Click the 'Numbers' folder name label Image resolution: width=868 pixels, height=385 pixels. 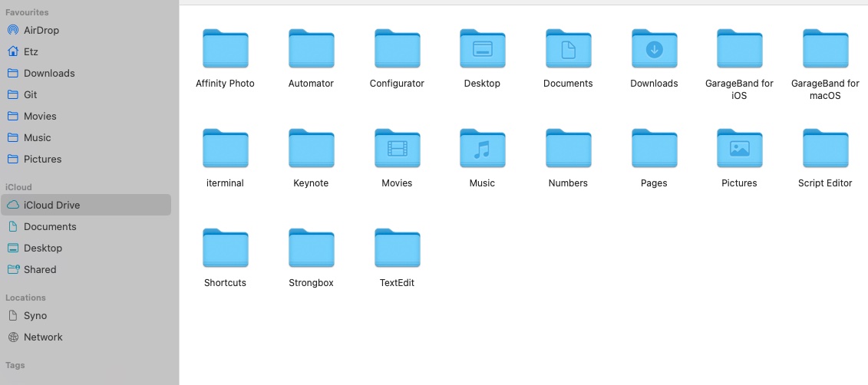[x=568, y=183]
